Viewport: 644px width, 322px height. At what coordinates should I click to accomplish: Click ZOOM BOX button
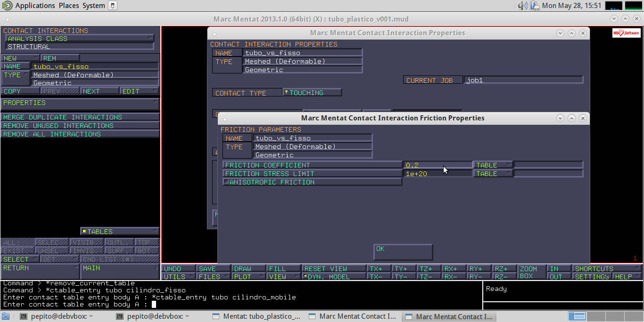pos(531,272)
